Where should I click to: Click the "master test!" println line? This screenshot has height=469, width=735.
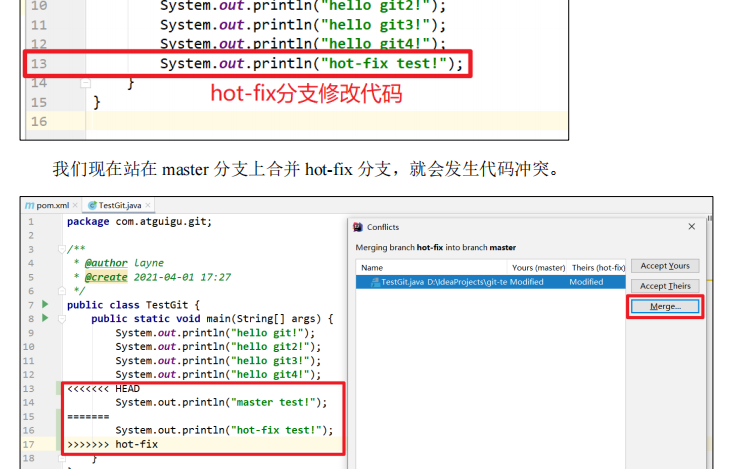pos(221,402)
